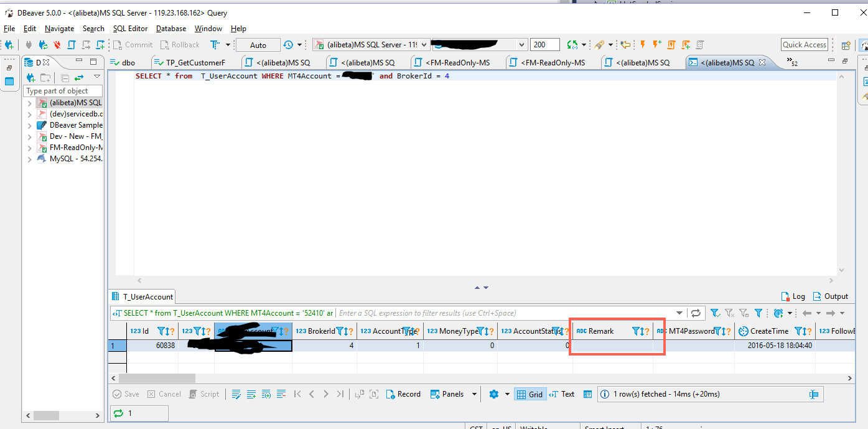Toggle Link with Editor in navigator
Image resolution: width=868 pixels, height=429 pixels.
[x=79, y=78]
